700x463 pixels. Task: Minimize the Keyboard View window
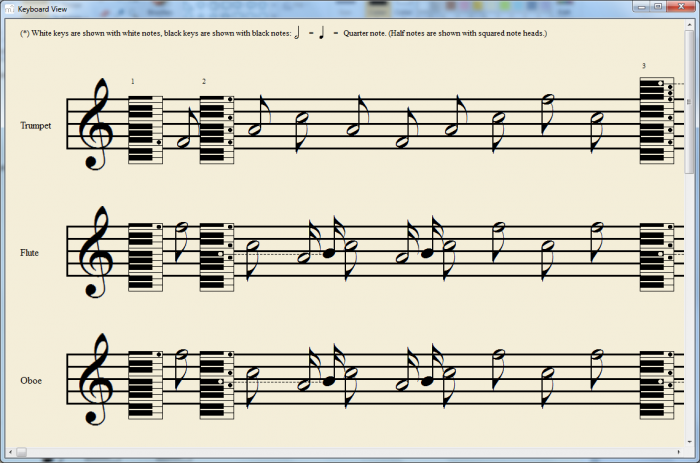click(x=642, y=7)
